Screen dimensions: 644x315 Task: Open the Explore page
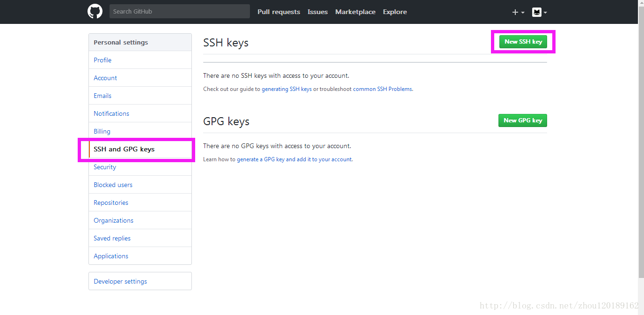[x=395, y=12]
